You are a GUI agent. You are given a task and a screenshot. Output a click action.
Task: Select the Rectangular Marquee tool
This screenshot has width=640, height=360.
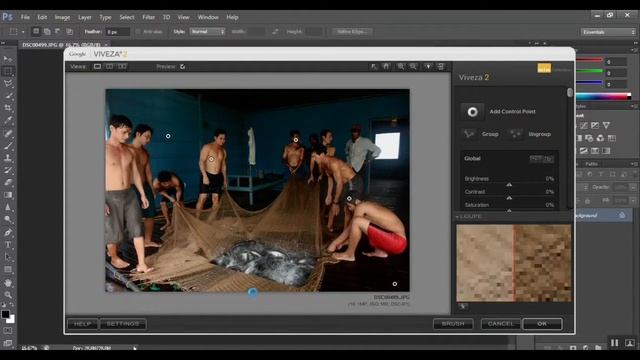[x=8, y=71]
